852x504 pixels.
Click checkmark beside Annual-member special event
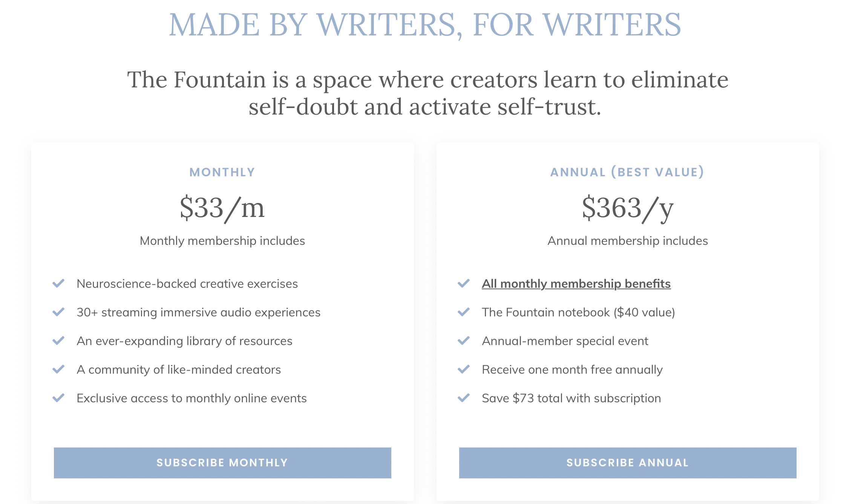pos(464,340)
